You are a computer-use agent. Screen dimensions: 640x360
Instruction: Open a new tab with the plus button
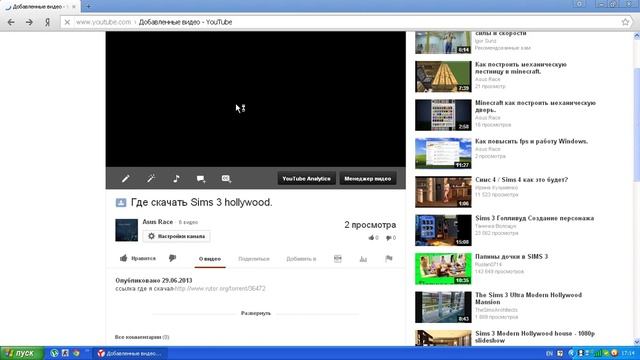point(88,6)
